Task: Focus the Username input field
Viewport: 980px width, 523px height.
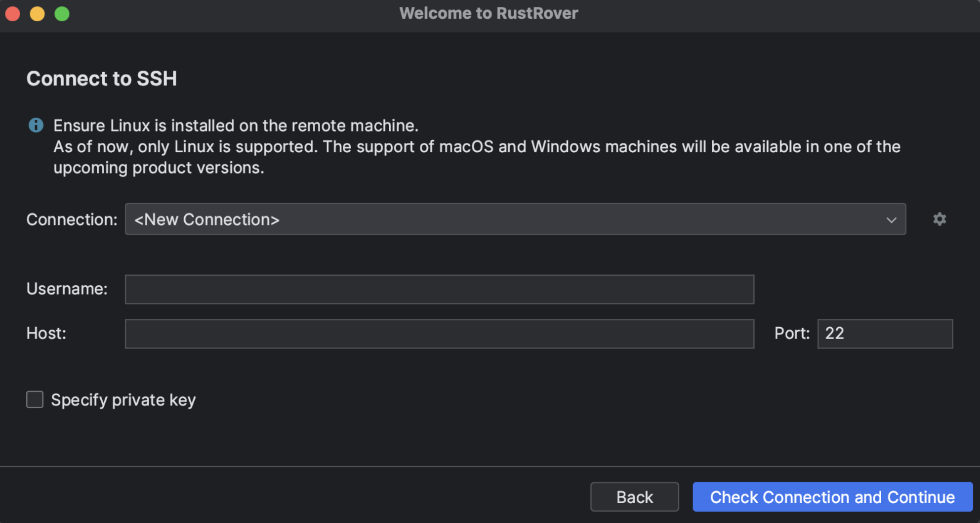Action: tap(439, 289)
